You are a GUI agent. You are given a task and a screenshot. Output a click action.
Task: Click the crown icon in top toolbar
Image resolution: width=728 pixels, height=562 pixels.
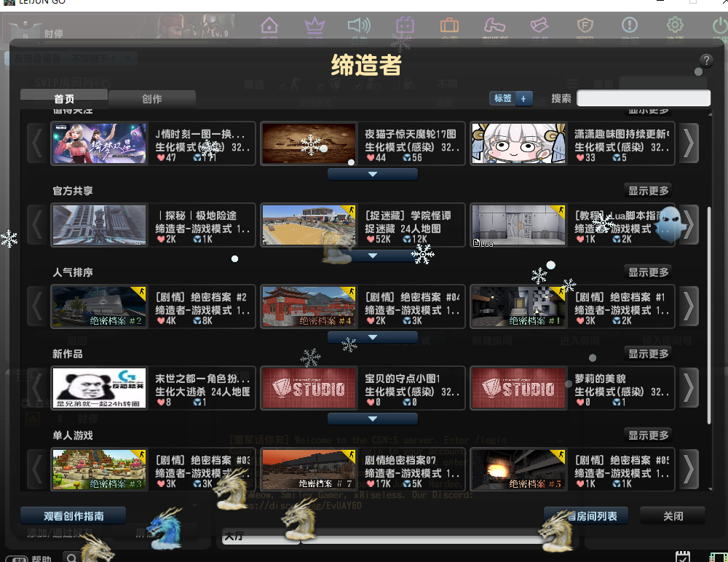[x=314, y=27]
